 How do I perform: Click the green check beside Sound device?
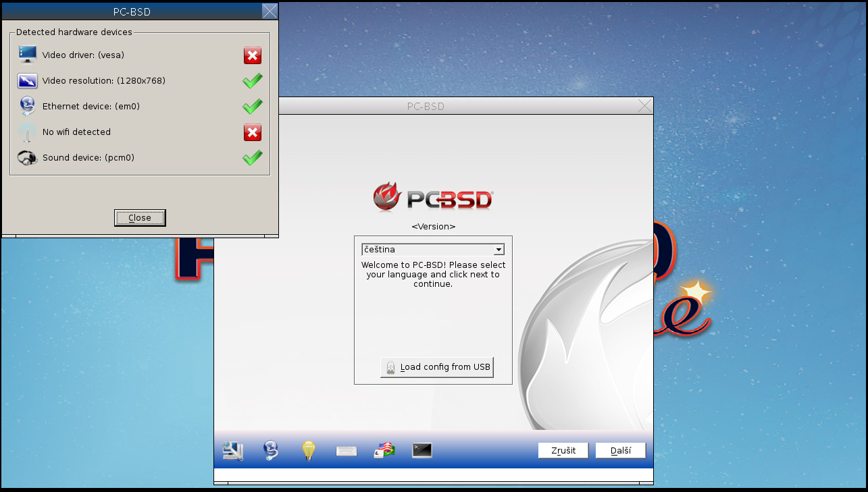[x=251, y=157]
